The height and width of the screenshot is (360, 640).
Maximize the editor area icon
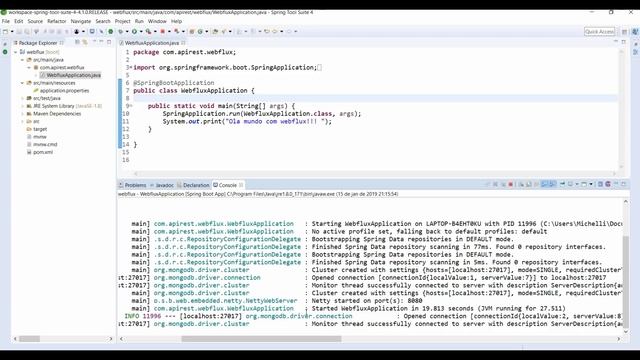click(x=623, y=42)
